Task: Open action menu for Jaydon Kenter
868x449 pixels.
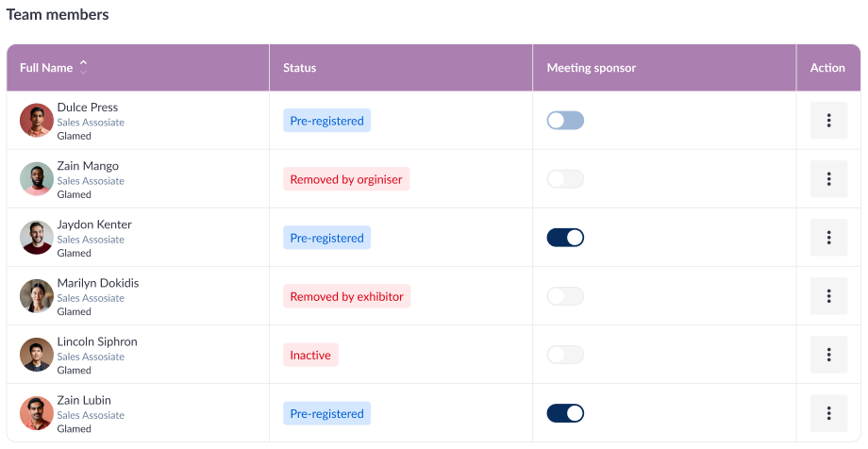Action: pyautogui.click(x=828, y=238)
